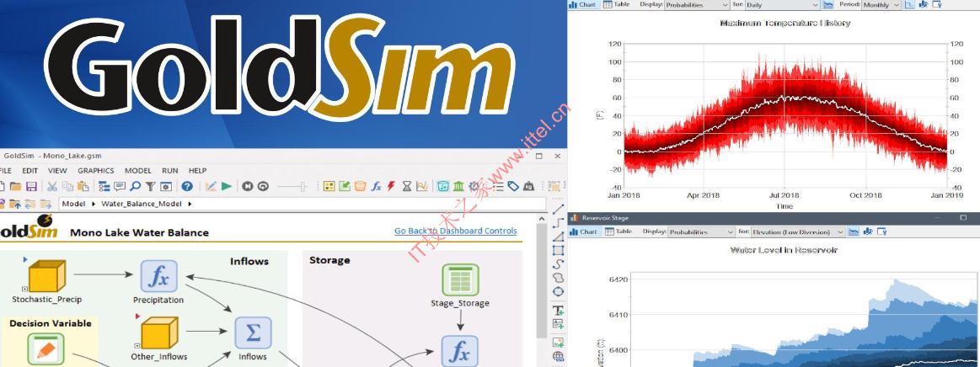Screen dimensions: 980x367
Task: Open the VIEW menu
Action: 57,170
